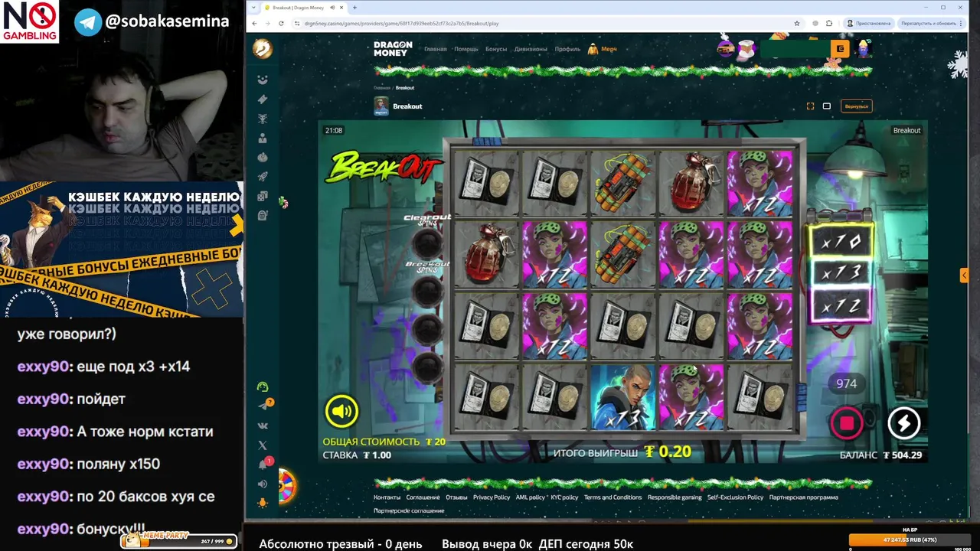Viewport: 980px width, 551px height.
Task: Open the Главная menu item
Action: tap(436, 49)
